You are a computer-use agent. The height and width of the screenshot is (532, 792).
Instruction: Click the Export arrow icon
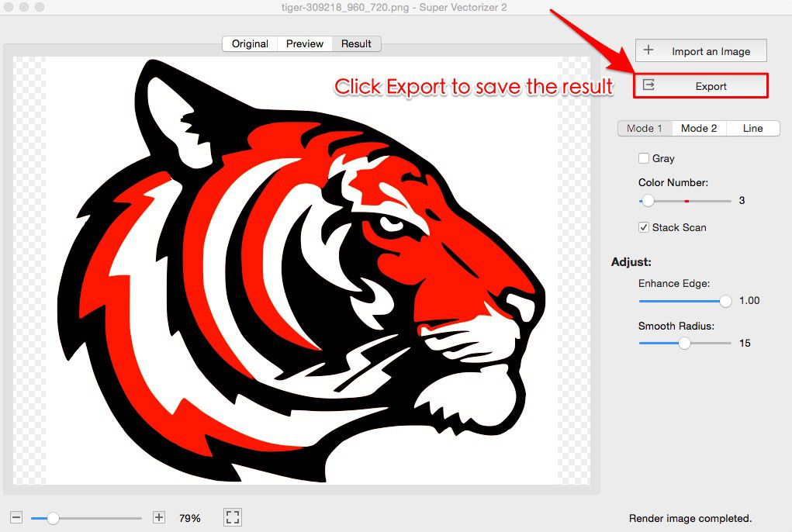(x=650, y=85)
